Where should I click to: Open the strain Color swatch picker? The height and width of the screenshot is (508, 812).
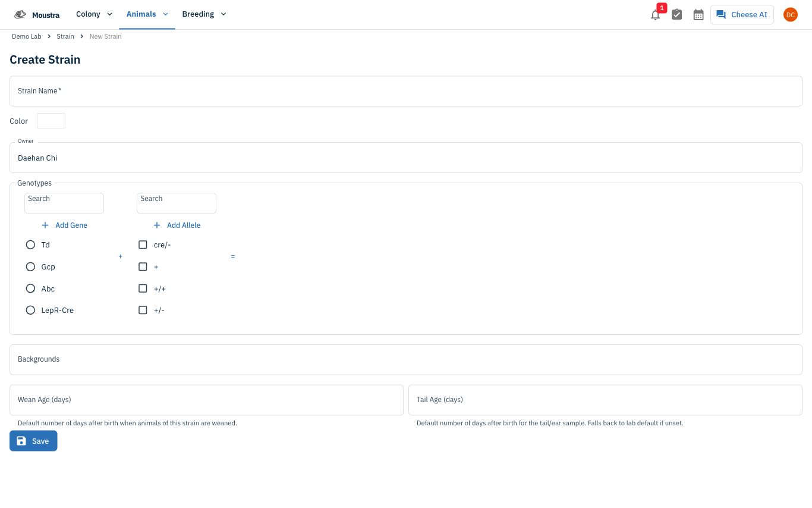pyautogui.click(x=51, y=121)
